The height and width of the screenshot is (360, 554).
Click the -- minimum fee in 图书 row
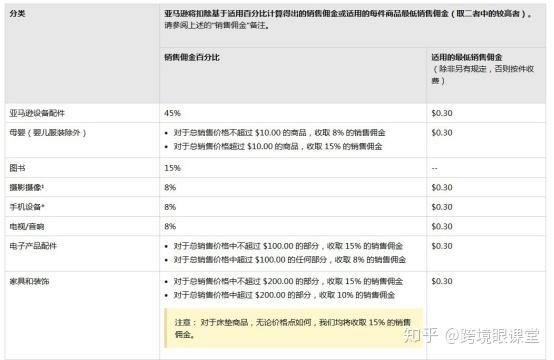click(435, 168)
